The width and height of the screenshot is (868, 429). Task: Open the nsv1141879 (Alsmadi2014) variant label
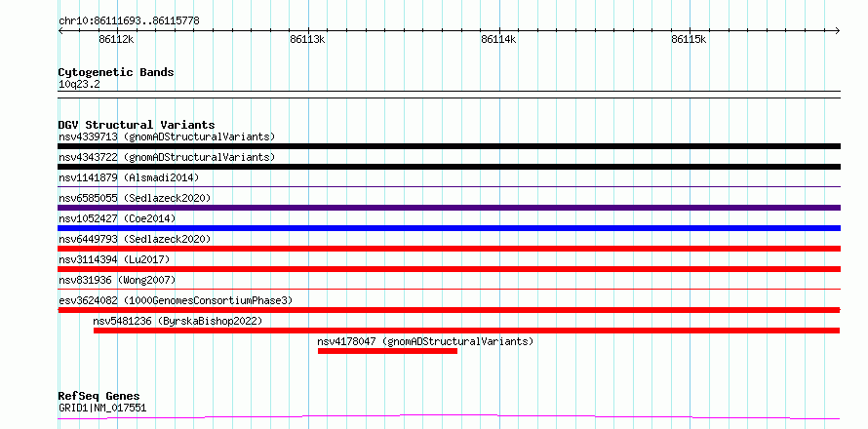[x=129, y=177]
